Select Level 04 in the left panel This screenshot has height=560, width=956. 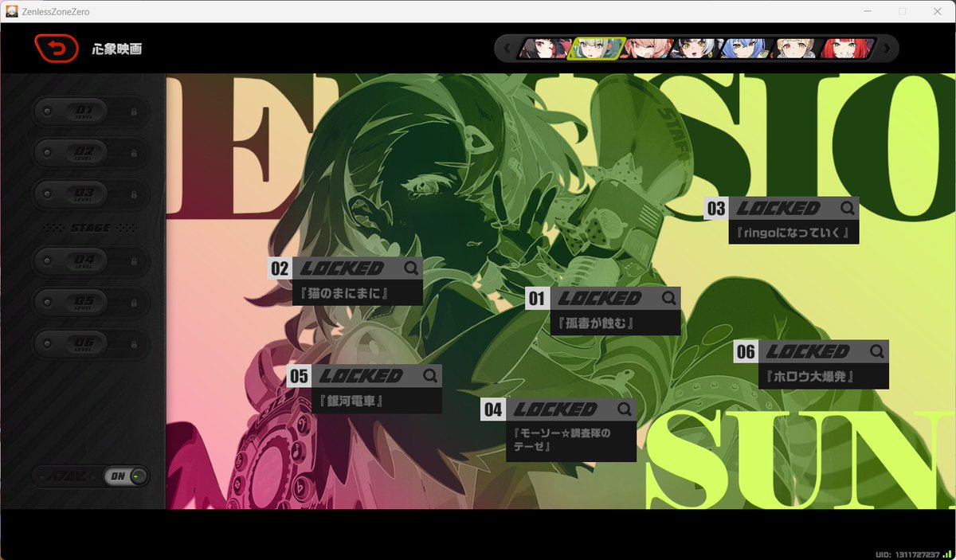[x=90, y=260]
